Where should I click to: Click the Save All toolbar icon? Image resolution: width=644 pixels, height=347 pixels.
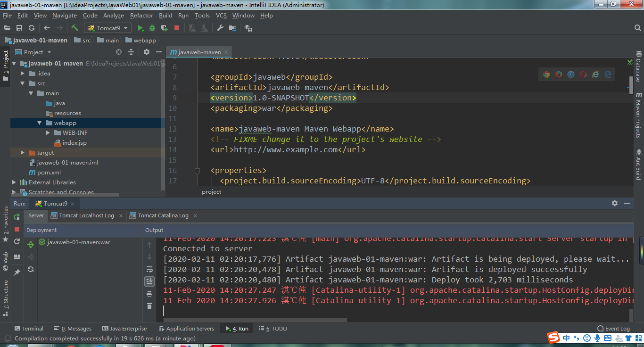click(x=19, y=28)
